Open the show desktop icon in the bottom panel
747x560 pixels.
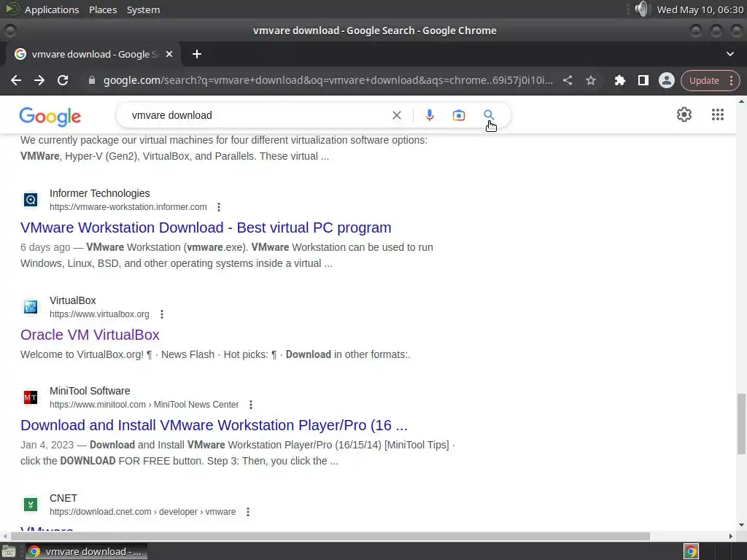pyautogui.click(x=9, y=551)
